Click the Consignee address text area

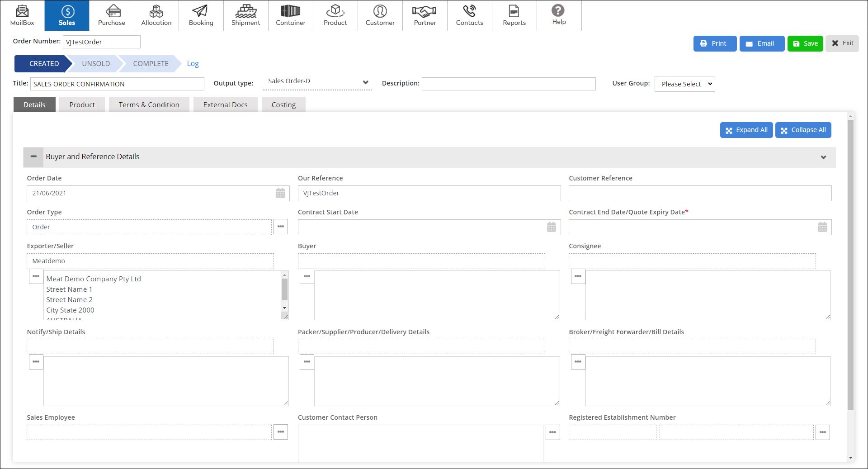point(708,295)
